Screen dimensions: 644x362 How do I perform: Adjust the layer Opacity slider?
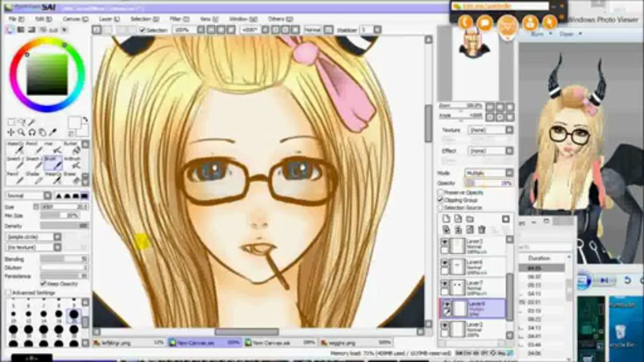489,183
